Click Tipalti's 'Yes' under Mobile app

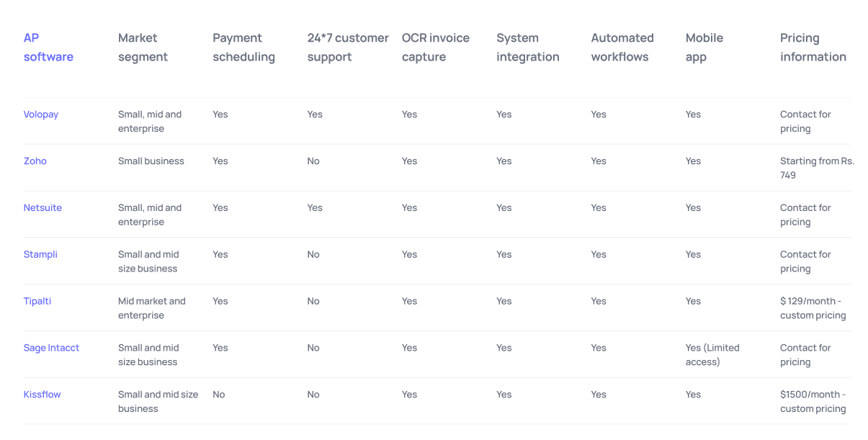[x=694, y=302]
